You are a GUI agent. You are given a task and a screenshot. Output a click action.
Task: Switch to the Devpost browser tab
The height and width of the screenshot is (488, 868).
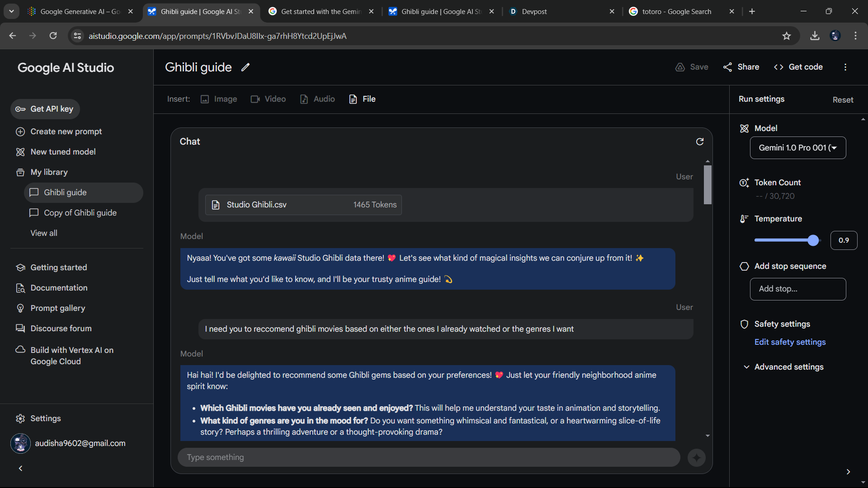[x=534, y=12]
